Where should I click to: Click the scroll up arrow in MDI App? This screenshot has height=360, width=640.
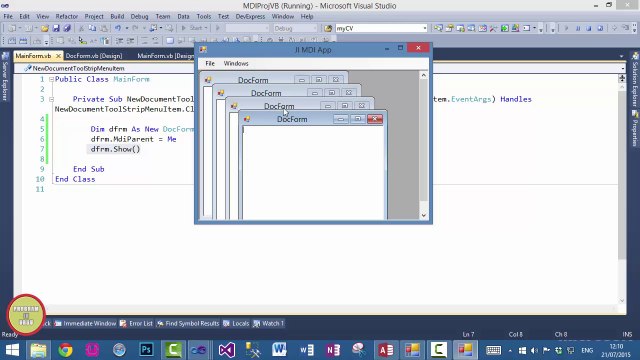point(424,75)
